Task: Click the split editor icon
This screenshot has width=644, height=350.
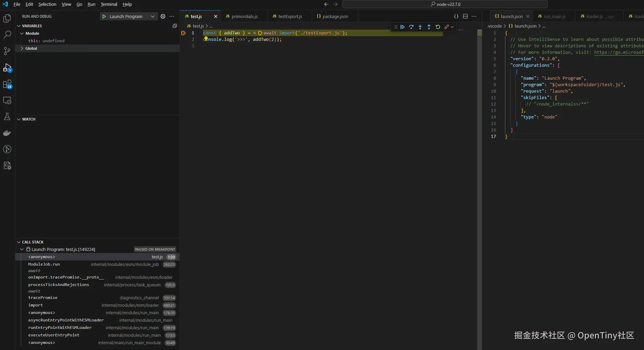Action: coord(465,16)
